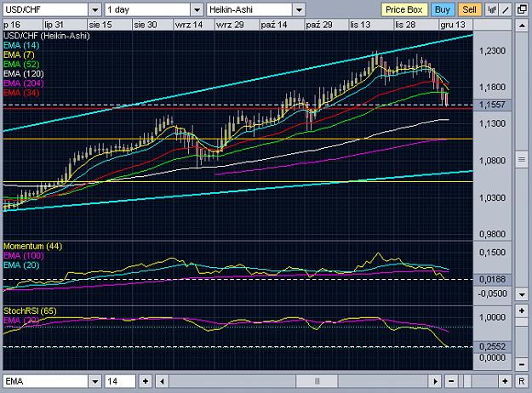
Task: Click the price axis label 1,0800
Action: tap(492, 161)
